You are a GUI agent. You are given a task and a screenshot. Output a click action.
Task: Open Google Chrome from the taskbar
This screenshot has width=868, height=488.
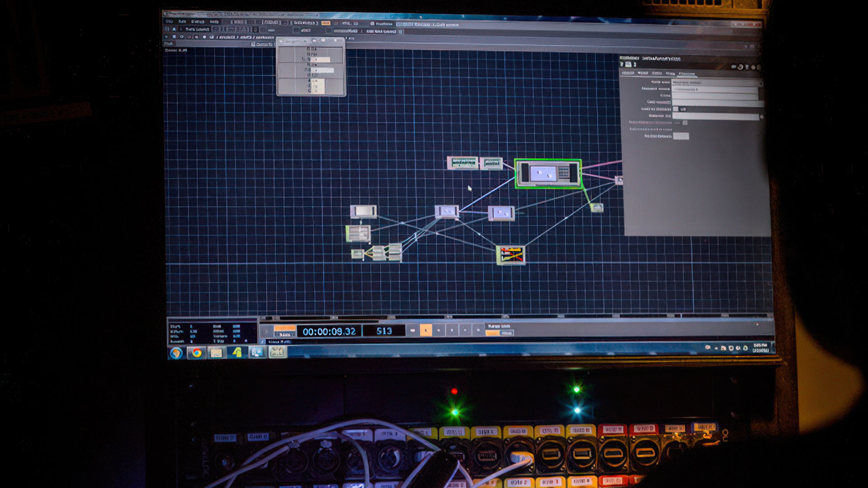[197, 353]
